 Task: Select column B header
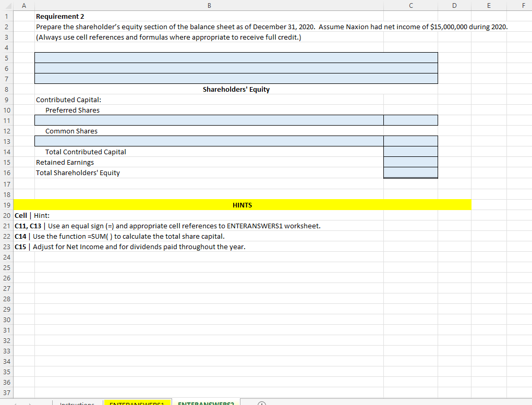point(209,5)
